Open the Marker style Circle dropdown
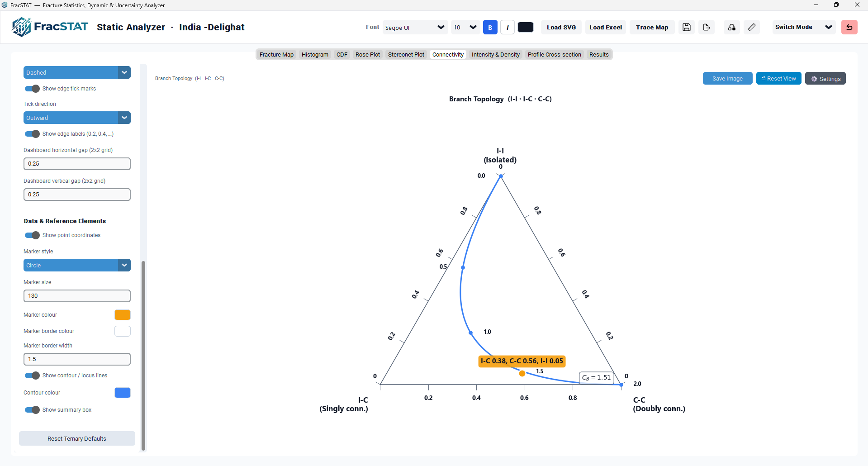 (x=77, y=265)
